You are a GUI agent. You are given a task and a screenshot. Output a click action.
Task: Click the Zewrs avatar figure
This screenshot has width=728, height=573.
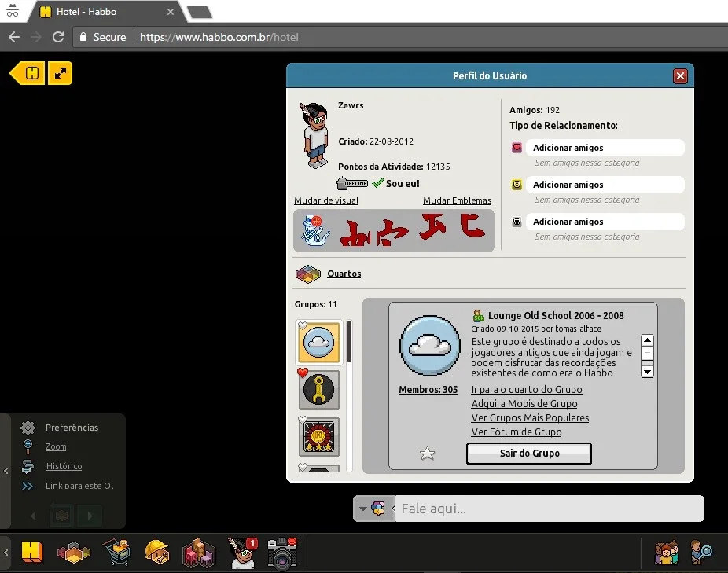(x=315, y=136)
